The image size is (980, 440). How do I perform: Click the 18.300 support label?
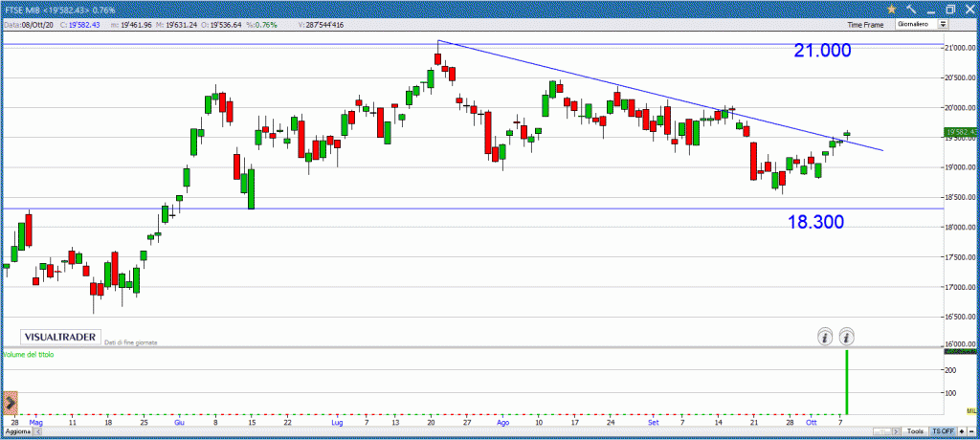coord(815,221)
